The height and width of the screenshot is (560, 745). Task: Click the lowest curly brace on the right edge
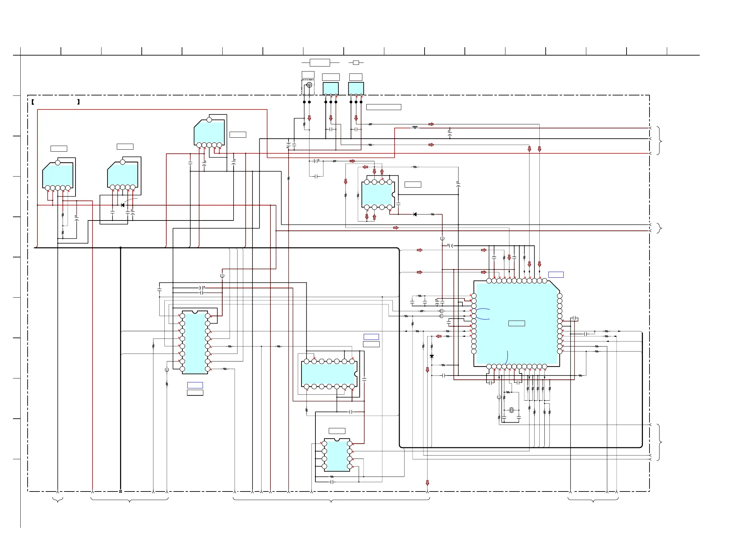tap(659, 443)
